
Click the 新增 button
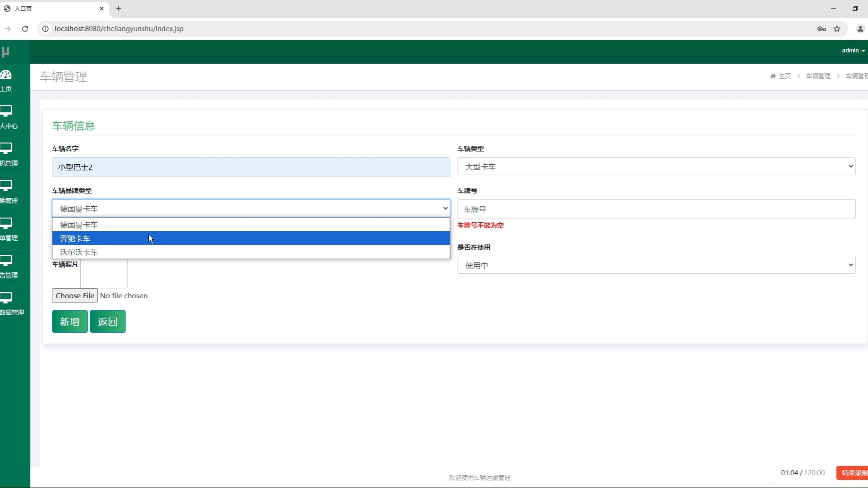click(70, 321)
